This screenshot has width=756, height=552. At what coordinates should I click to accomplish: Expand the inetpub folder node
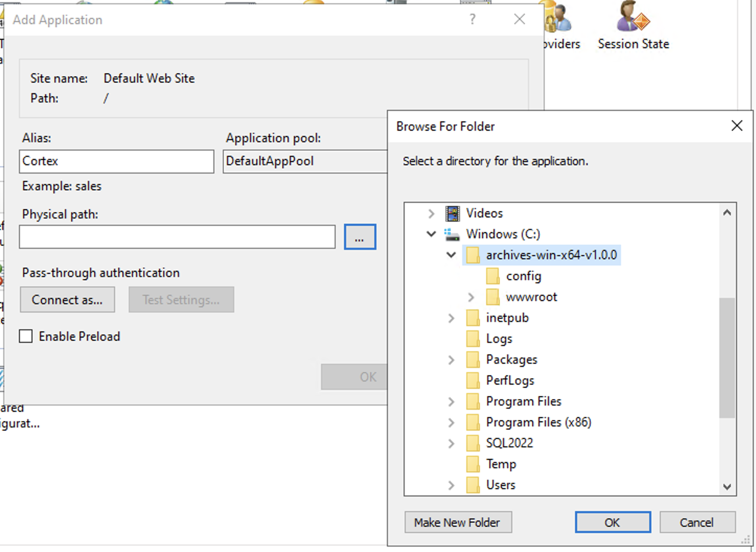(451, 318)
